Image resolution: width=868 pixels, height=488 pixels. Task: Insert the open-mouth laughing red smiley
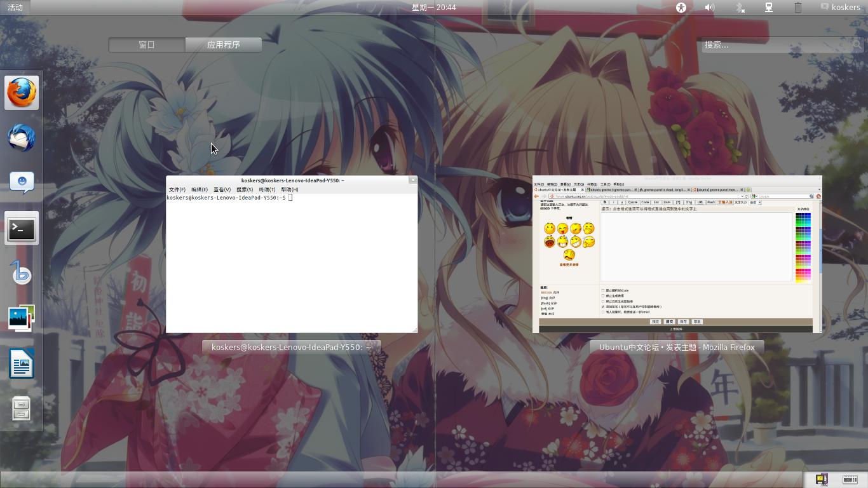(x=550, y=241)
